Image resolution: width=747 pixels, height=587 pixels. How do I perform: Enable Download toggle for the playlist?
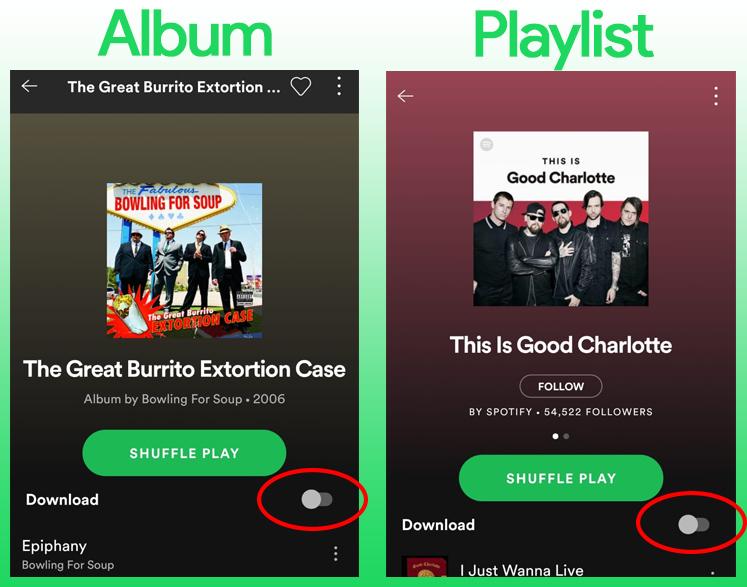(694, 525)
